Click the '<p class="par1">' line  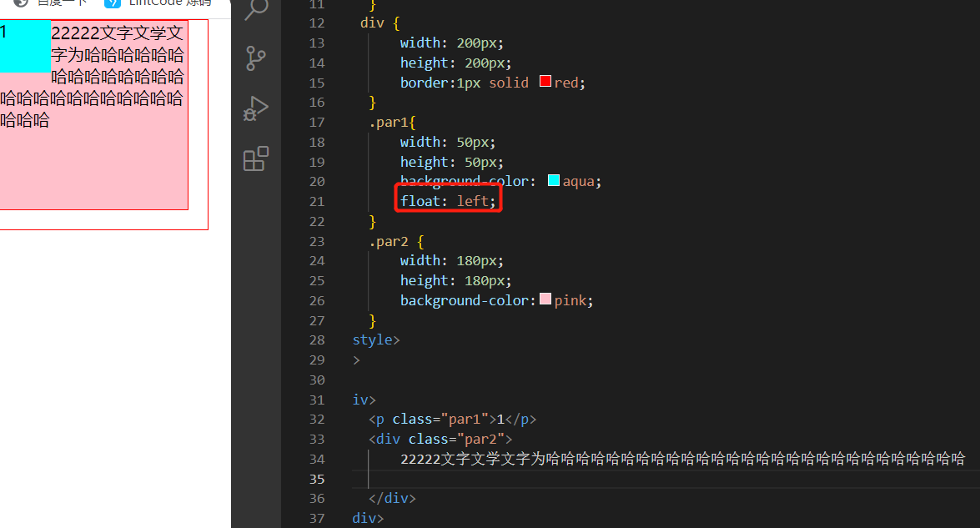coord(453,420)
